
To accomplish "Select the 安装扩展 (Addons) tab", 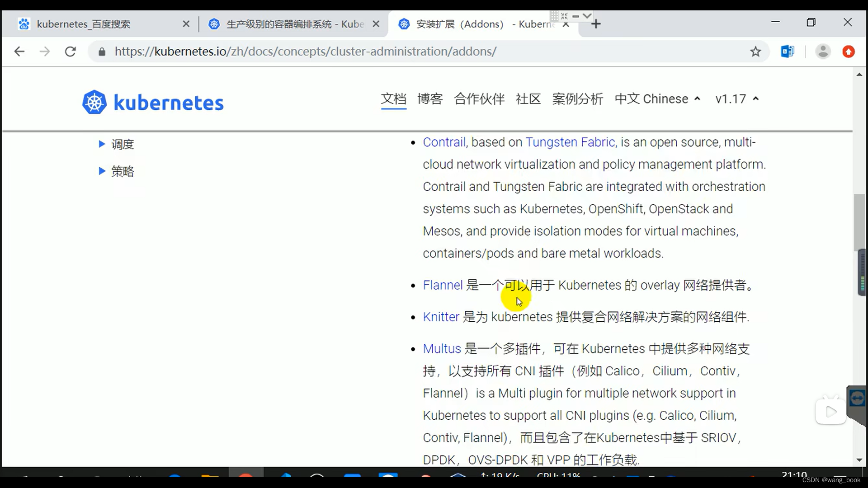I will click(x=484, y=24).
